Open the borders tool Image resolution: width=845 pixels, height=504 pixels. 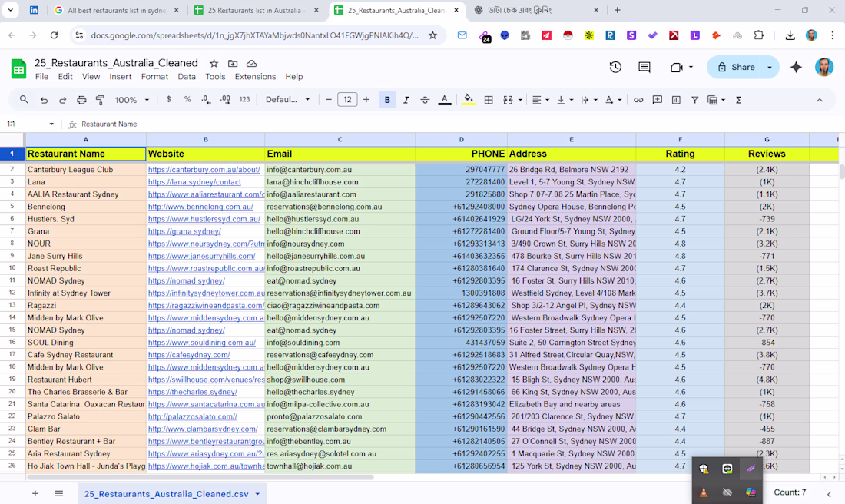[x=489, y=100]
